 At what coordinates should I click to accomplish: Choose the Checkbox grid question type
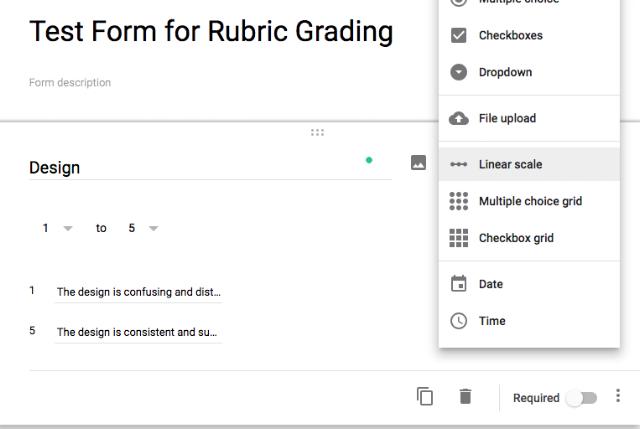tap(529, 238)
